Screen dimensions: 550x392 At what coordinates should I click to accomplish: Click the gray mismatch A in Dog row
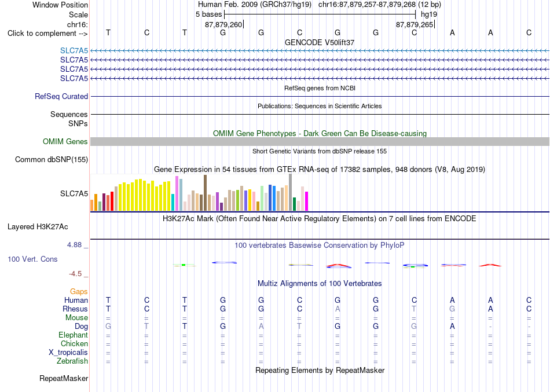point(261,327)
